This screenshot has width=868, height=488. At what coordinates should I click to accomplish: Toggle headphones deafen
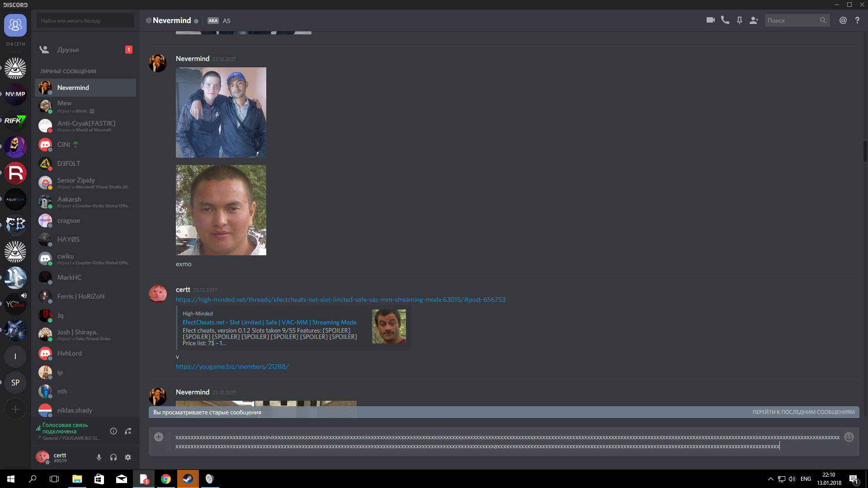tap(113, 457)
